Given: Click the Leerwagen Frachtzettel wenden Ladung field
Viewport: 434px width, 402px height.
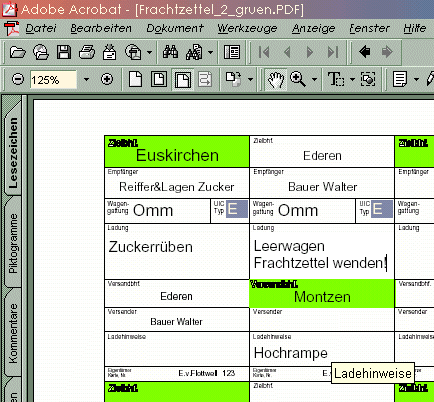Looking at the screenshot, I should point(322,252).
